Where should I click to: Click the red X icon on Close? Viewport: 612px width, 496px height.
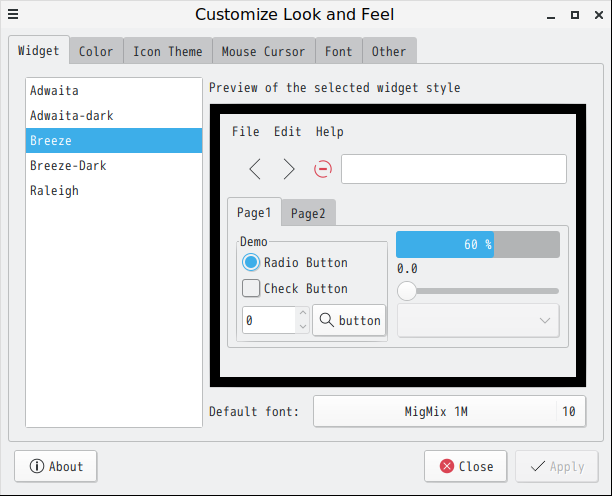tap(447, 466)
